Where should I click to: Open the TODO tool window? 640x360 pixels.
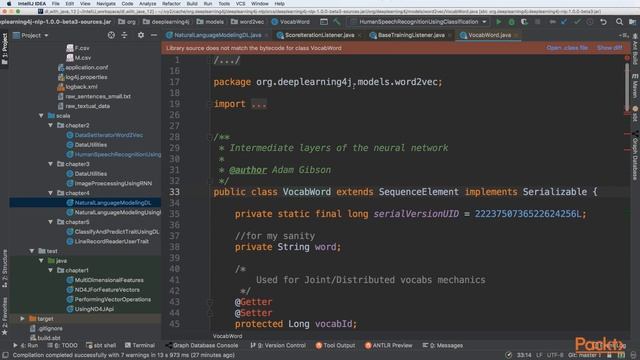tap(62, 345)
